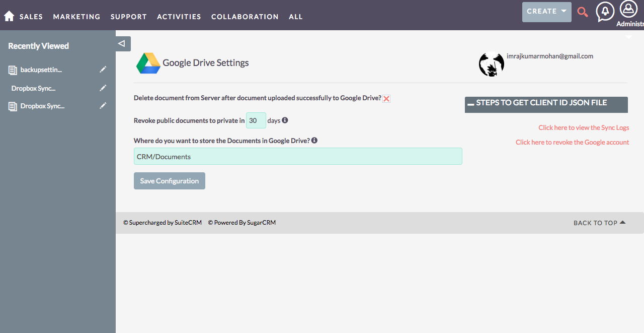The width and height of the screenshot is (644, 333).
Task: Edit first Dropbox Sync... entry pencil icon
Action: pyautogui.click(x=103, y=88)
